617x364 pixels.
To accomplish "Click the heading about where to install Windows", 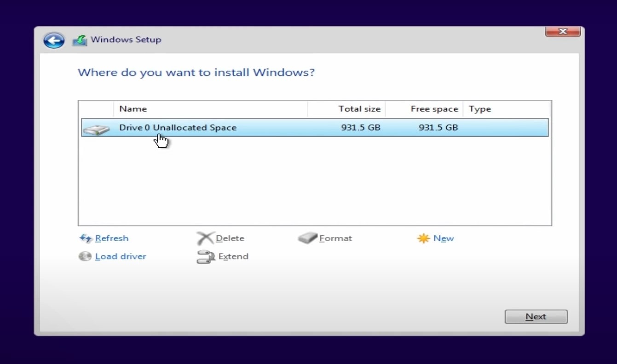I will click(x=196, y=73).
